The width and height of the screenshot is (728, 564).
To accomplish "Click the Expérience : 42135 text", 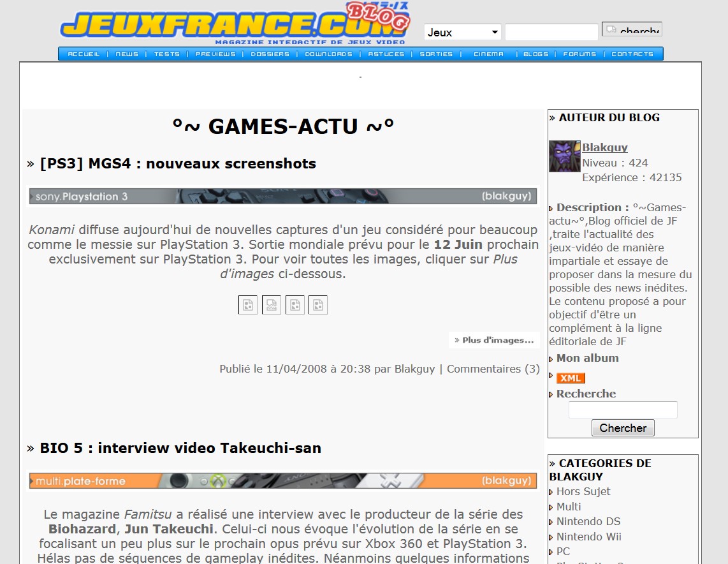I will click(x=632, y=177).
